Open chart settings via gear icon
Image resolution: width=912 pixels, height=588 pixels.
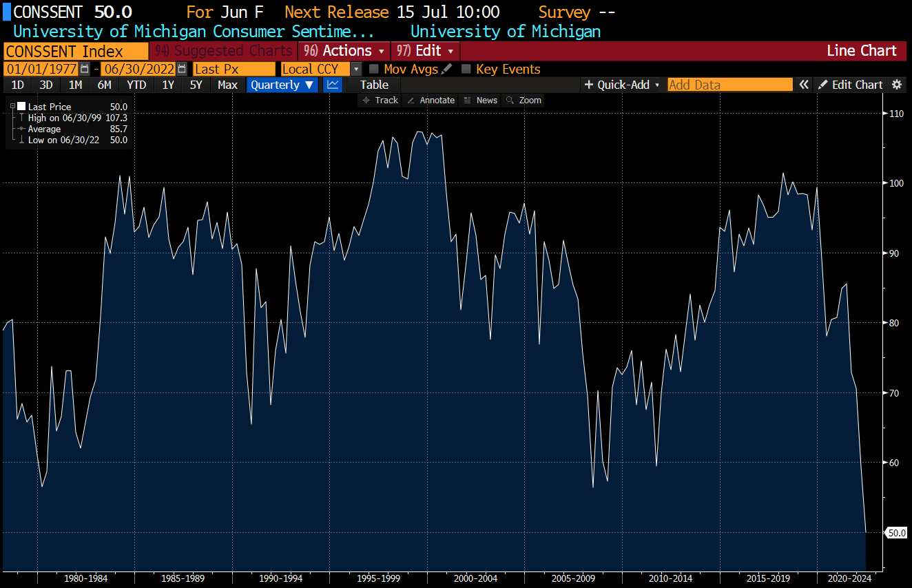(897, 84)
